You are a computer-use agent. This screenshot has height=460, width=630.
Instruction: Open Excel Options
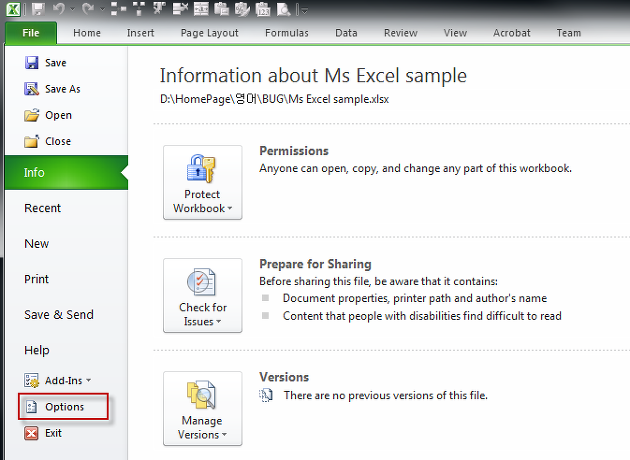click(63, 407)
